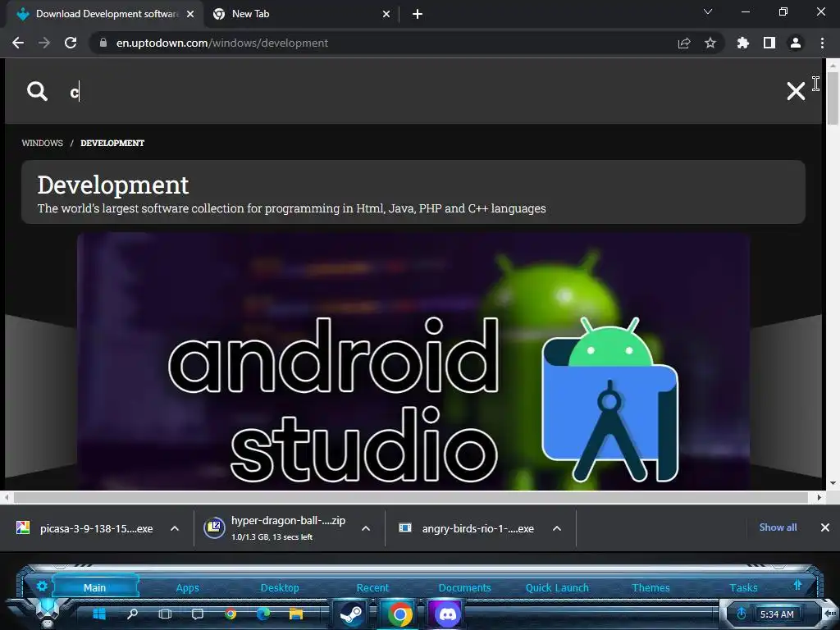This screenshot has height=630, width=840.
Task: Open Steam from the taskbar
Action: tap(351, 614)
